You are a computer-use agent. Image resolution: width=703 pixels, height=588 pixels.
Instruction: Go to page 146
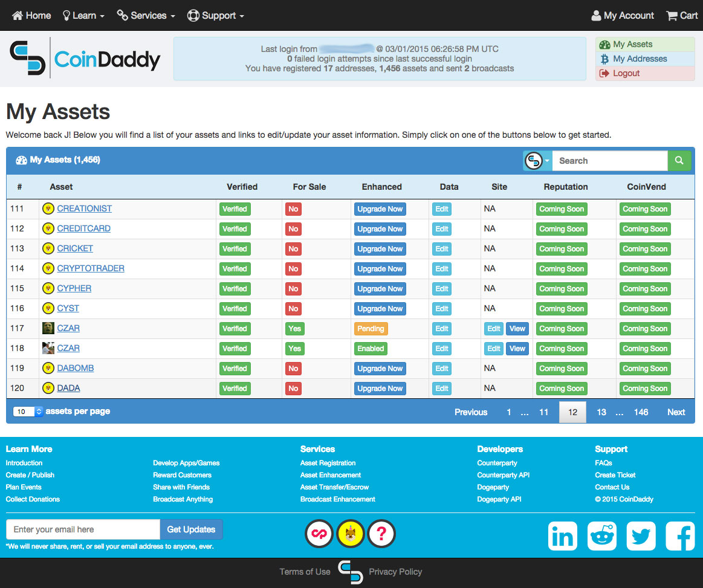coord(641,412)
